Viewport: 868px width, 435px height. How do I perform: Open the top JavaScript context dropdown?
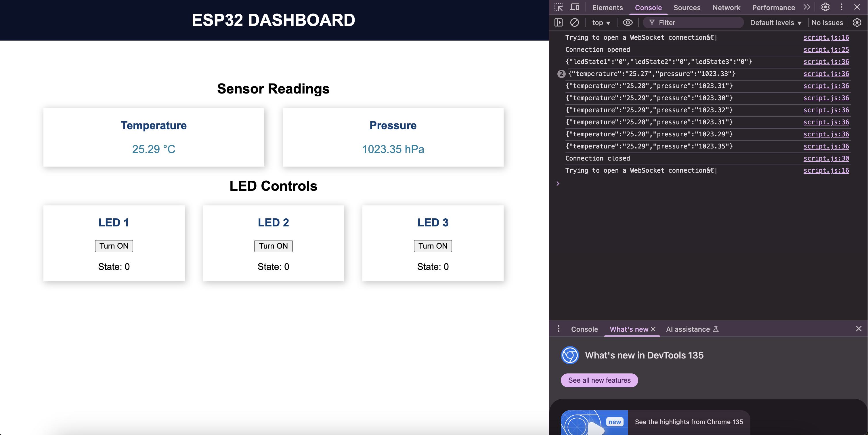(x=601, y=22)
